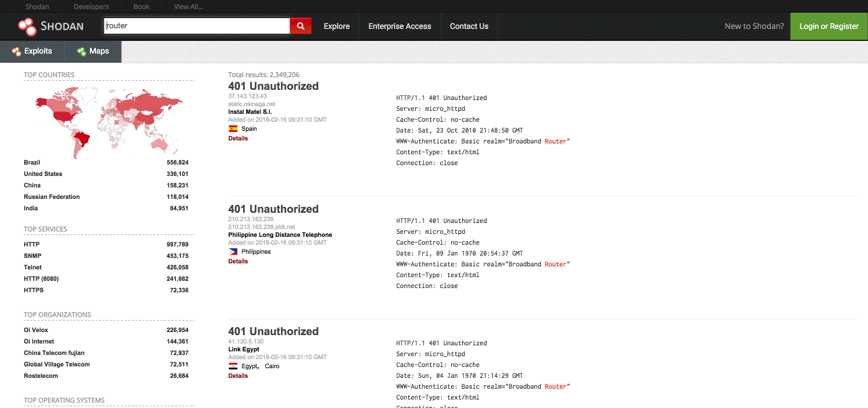
Task: Click the Egypt flag icon
Action: (x=233, y=366)
